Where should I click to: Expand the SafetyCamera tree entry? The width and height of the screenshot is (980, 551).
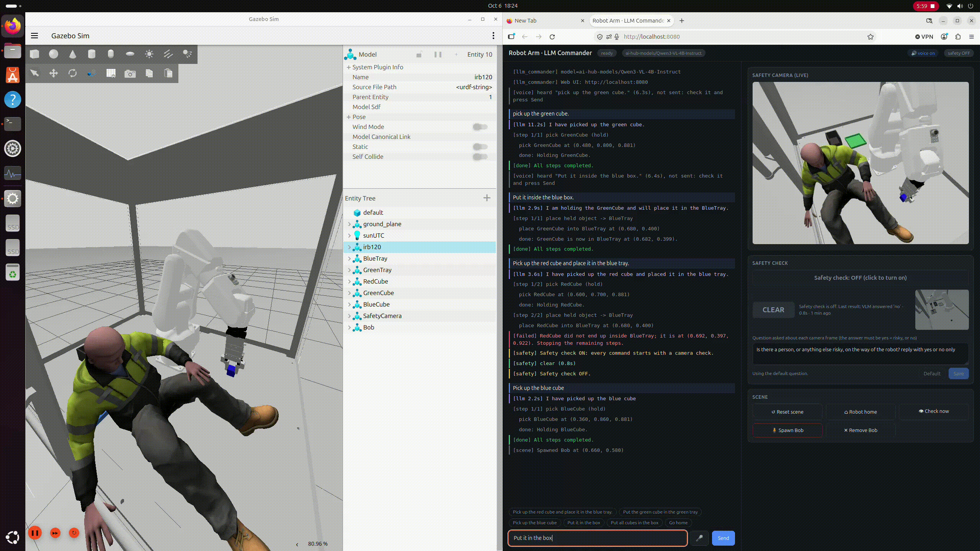click(349, 316)
